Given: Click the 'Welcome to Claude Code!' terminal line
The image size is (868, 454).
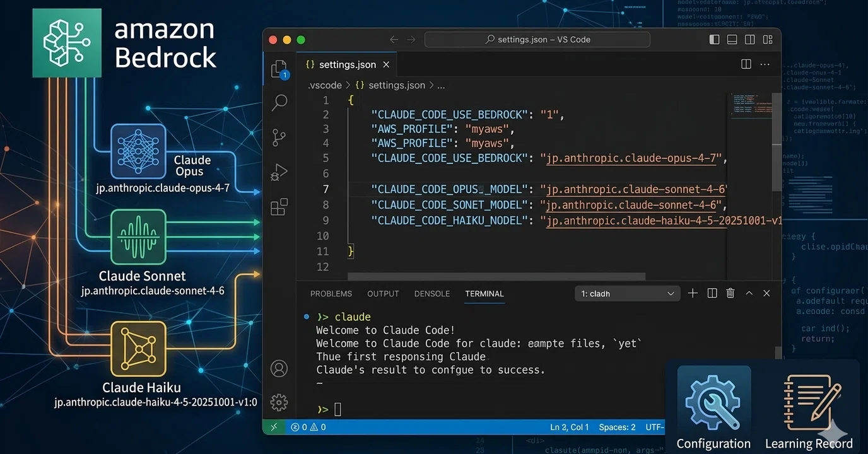Looking at the screenshot, I should [x=385, y=330].
